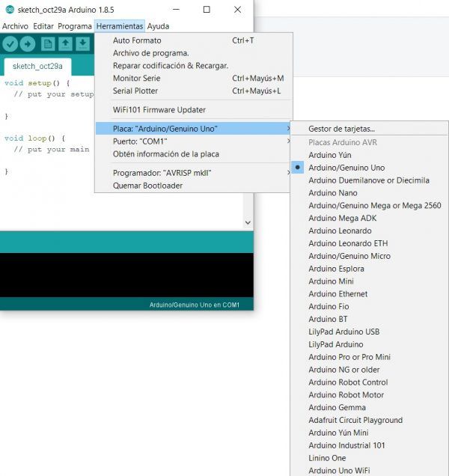Choose Arduino Robot Control board
449x476 pixels.
point(370,382)
